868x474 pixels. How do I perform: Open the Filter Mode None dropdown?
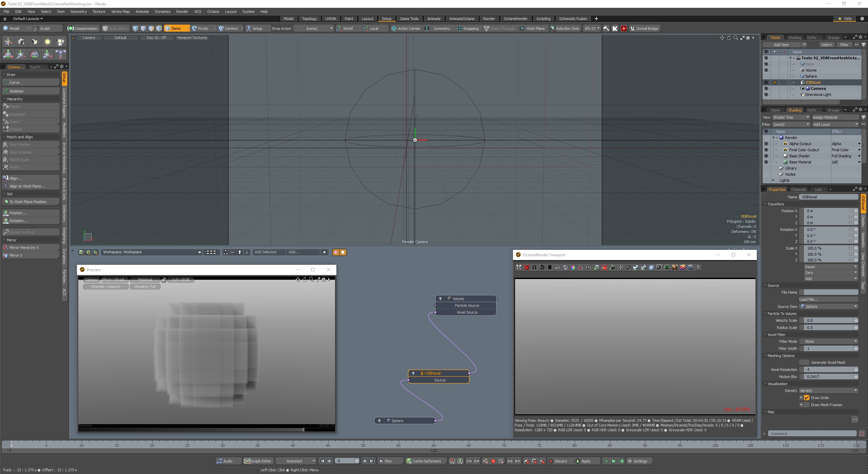828,341
